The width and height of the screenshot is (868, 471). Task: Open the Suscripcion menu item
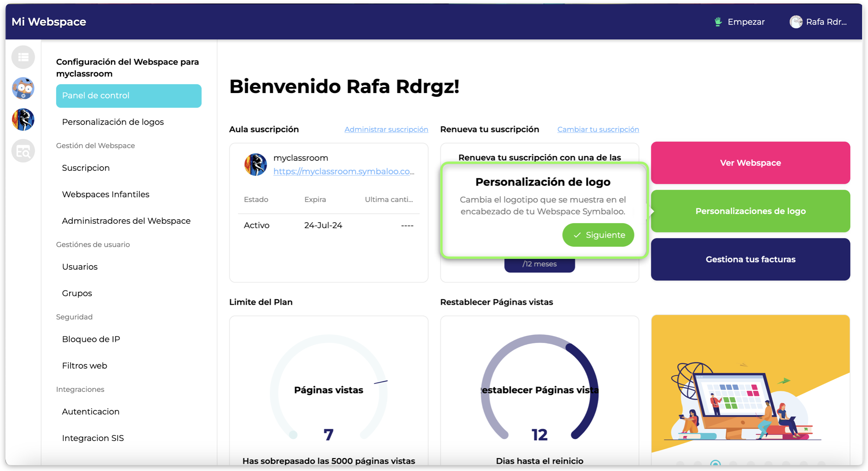(x=86, y=168)
